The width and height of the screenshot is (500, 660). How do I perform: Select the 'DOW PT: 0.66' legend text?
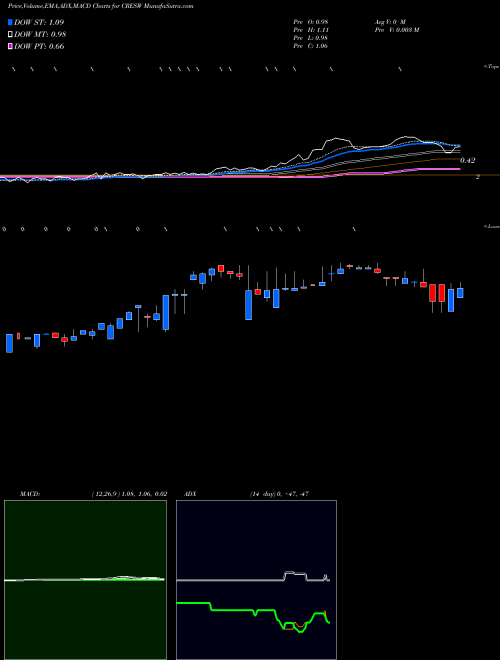(39, 46)
